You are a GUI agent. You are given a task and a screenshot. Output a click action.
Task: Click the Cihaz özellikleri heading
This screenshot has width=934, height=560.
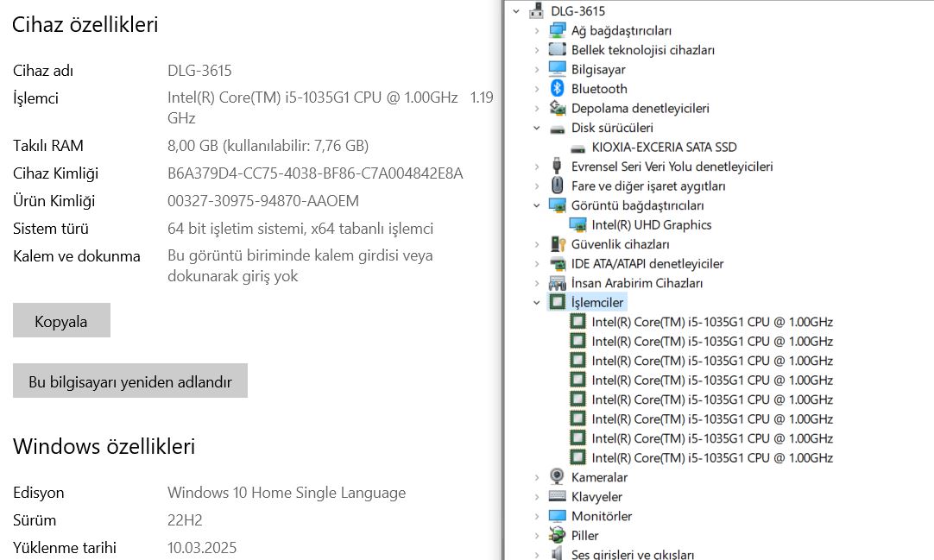85,24
